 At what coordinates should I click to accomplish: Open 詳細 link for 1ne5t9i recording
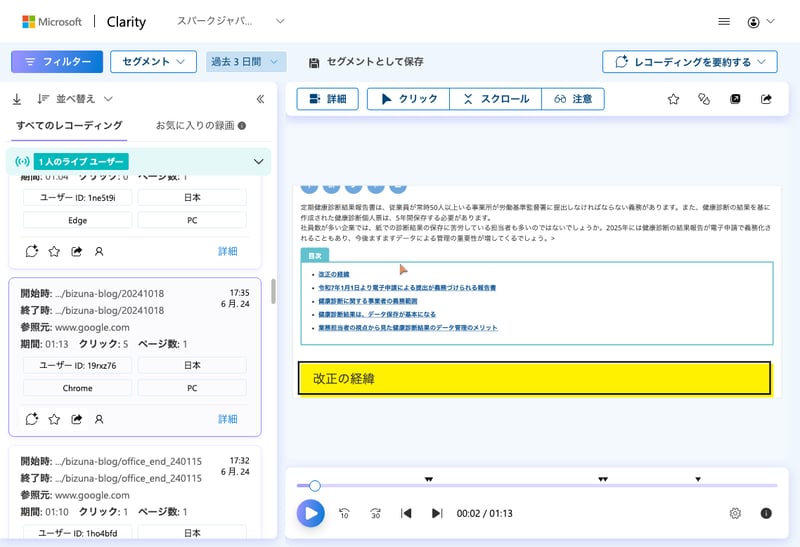228,251
